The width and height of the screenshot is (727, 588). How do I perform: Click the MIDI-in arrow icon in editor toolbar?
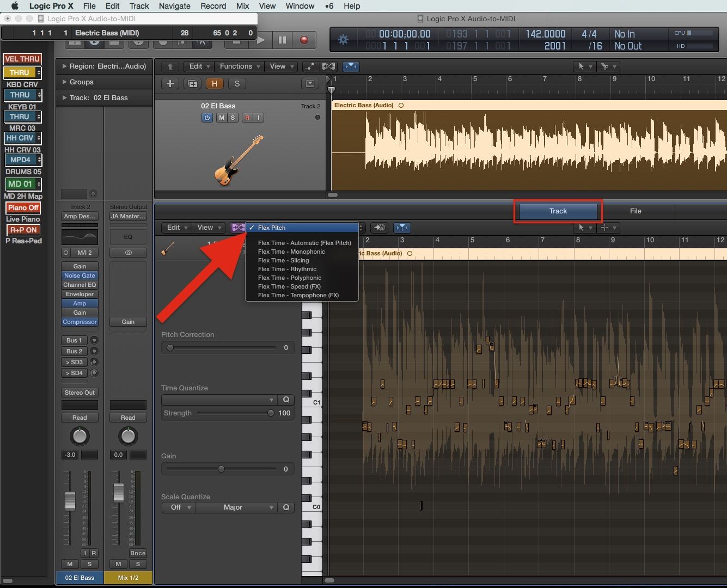(x=379, y=228)
